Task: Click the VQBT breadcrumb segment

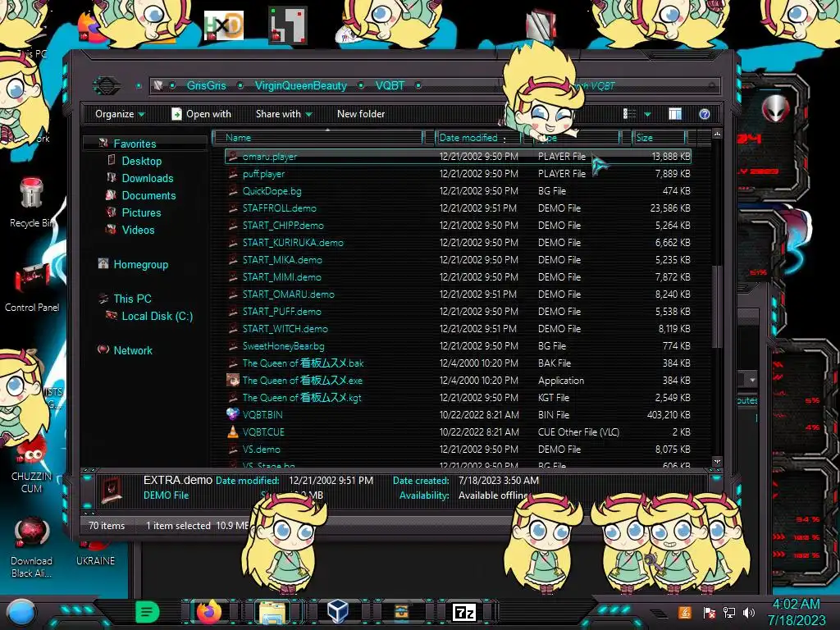Action: coord(390,85)
